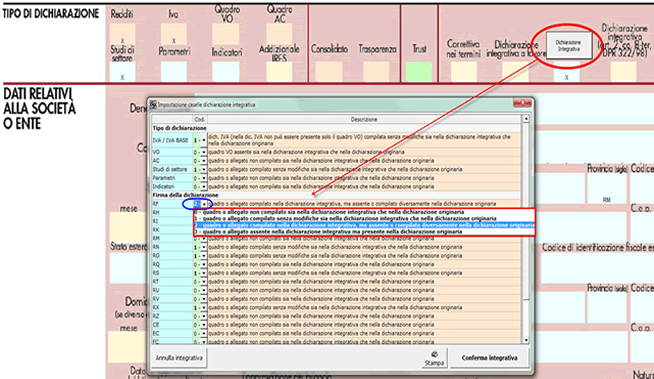Image resolution: width=654 pixels, height=379 pixels.
Task: Toggle the Indicatori checkbox in form
Action: click(x=226, y=72)
